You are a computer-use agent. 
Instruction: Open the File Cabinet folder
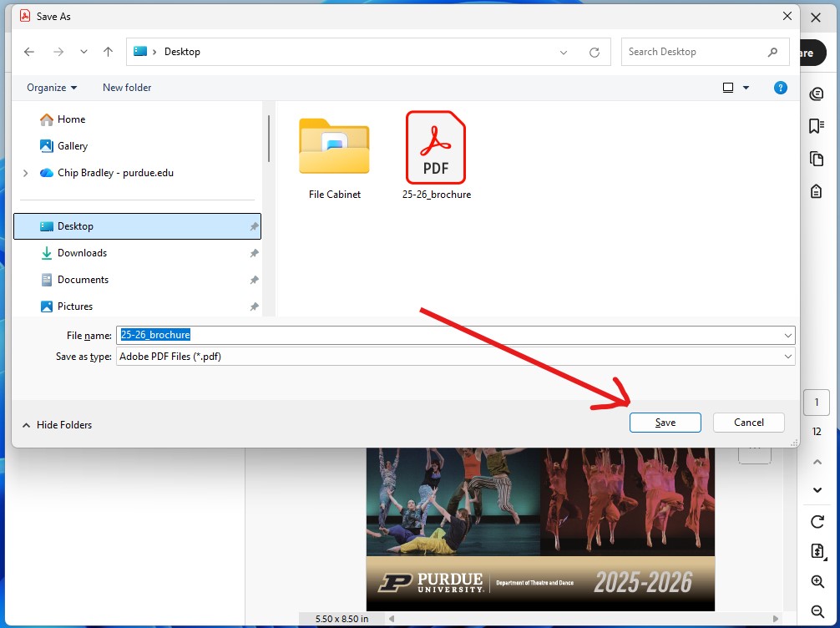click(x=334, y=146)
